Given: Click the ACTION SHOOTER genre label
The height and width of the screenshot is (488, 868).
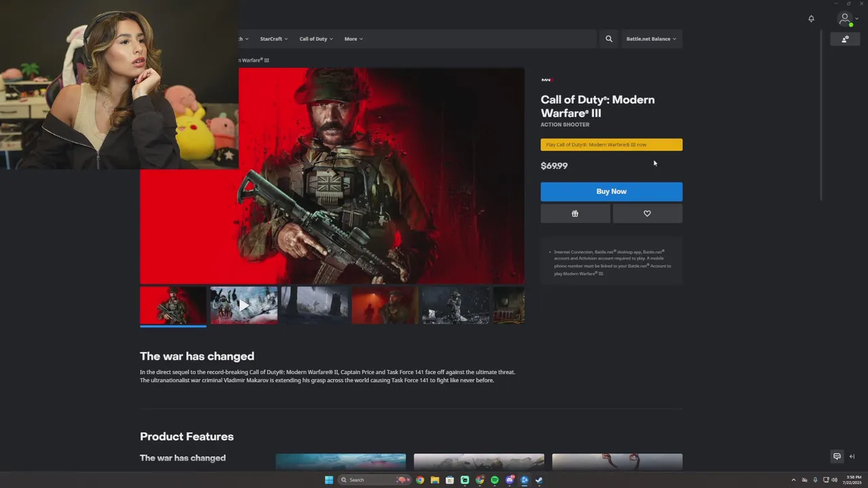Looking at the screenshot, I should pos(565,125).
